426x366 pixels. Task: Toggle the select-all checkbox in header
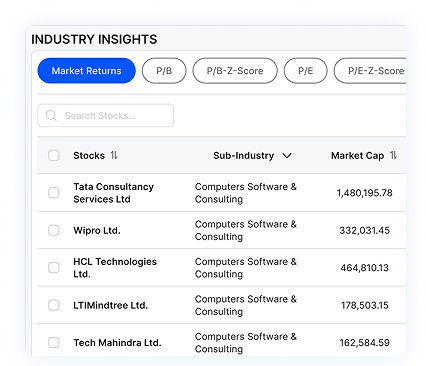[54, 155]
